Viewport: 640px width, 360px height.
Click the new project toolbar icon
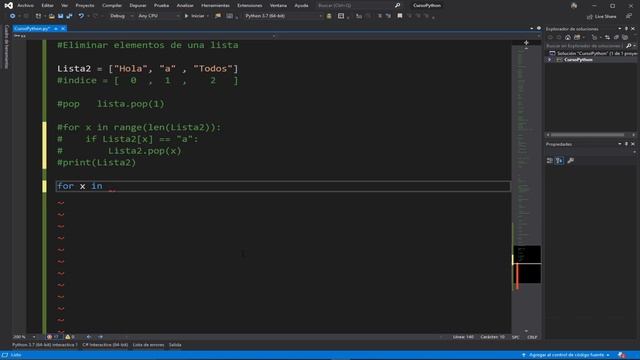(x=38, y=16)
